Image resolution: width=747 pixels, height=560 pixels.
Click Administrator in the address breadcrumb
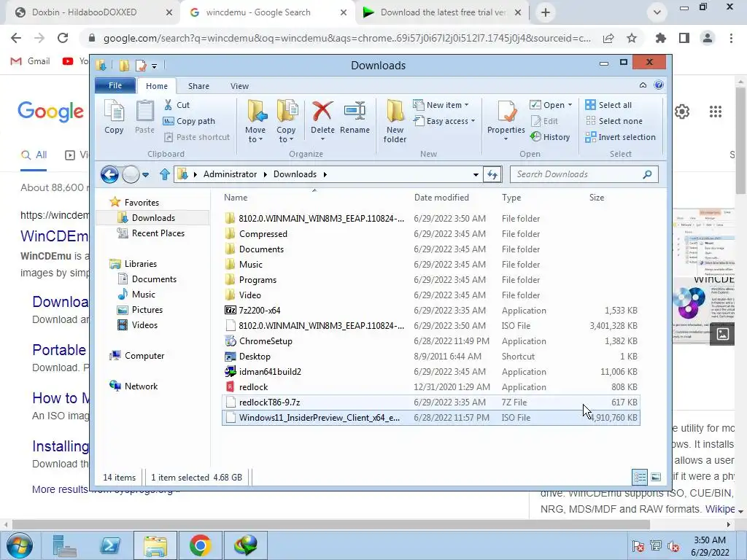(x=230, y=174)
